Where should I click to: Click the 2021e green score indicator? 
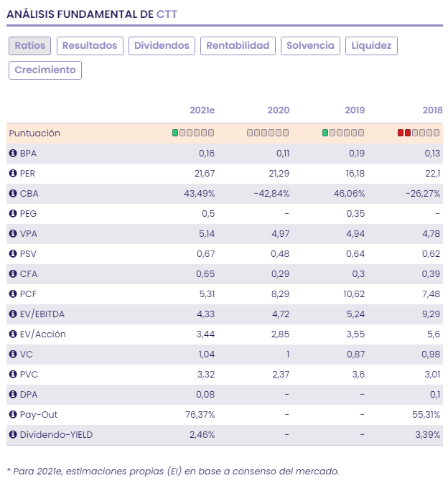(x=176, y=133)
